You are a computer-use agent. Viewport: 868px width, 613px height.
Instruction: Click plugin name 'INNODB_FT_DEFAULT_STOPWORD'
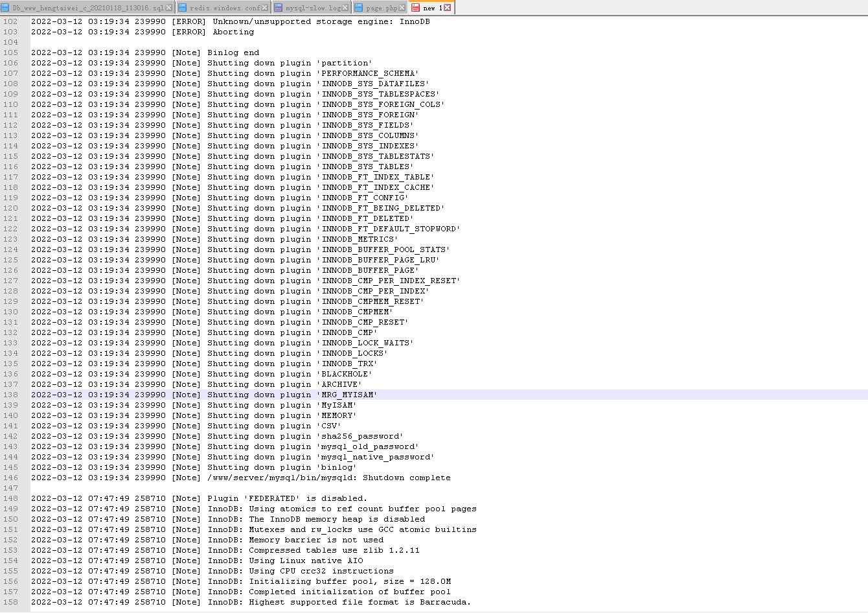(x=389, y=229)
